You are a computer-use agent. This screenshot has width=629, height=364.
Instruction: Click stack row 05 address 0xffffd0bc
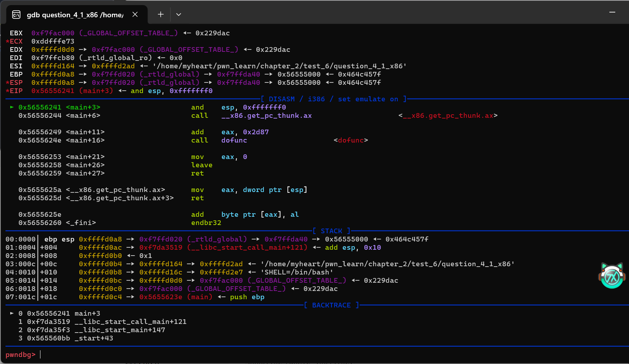[101, 280]
